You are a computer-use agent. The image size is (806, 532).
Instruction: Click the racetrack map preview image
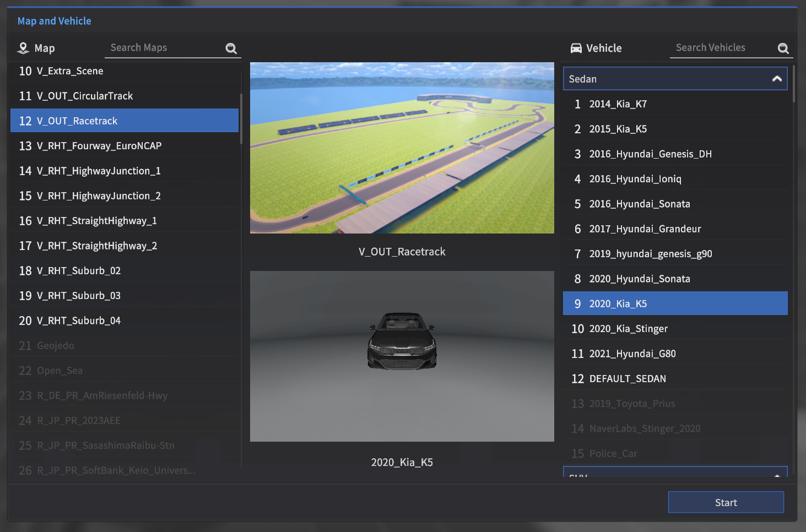(x=402, y=148)
